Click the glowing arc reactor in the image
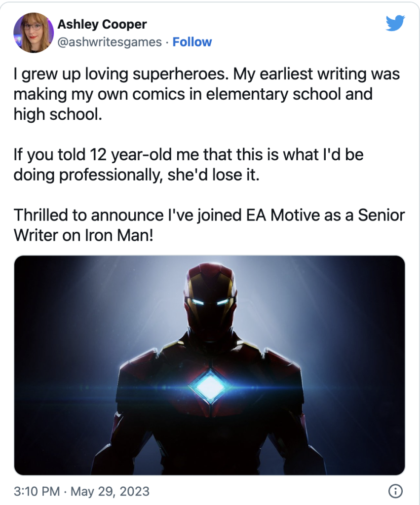This screenshot has height=505, width=420. (x=209, y=386)
